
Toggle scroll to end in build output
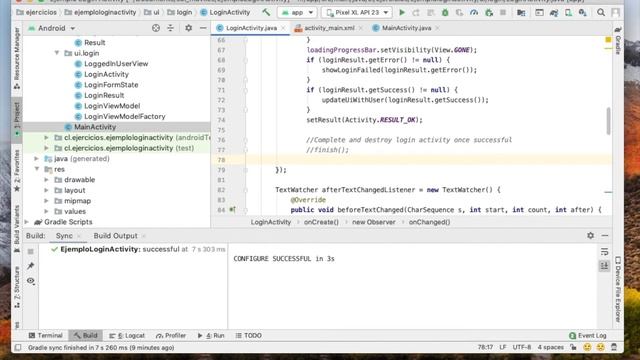pyautogui.click(x=604, y=266)
